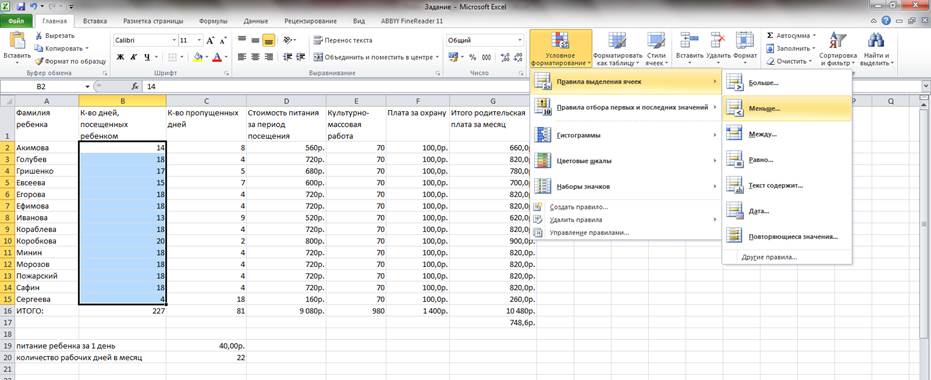The height and width of the screenshot is (380, 931).
Task: Click Создать правило menu item
Action: coord(626,207)
